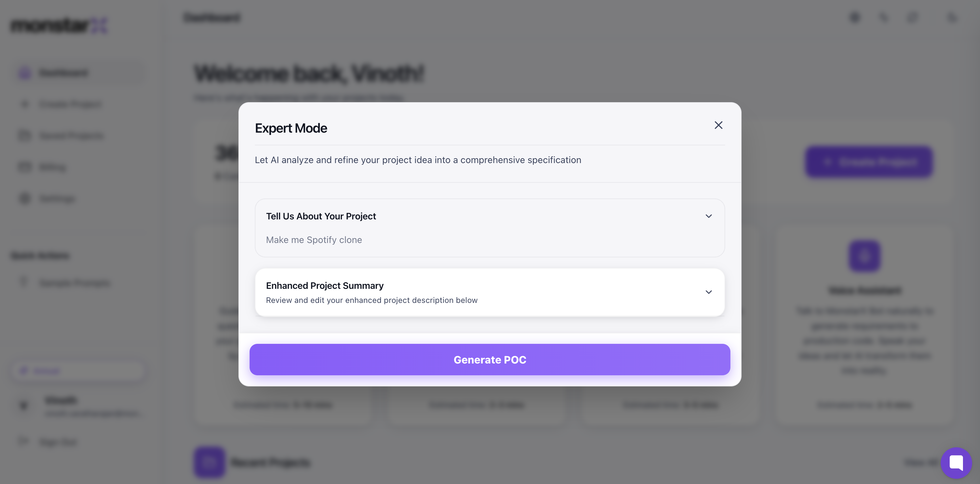980x484 pixels.
Task: Click the Sample Prompts icon under Quick Actions
Action: pos(24,283)
